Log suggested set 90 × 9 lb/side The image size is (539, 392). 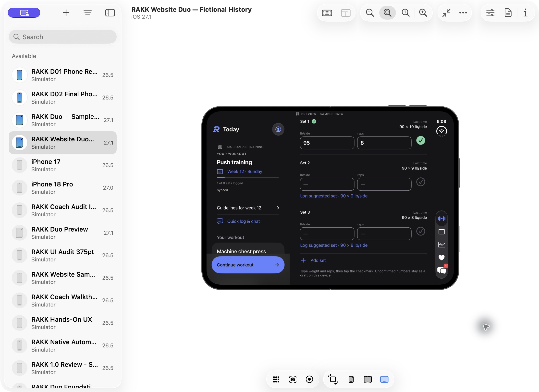334,196
